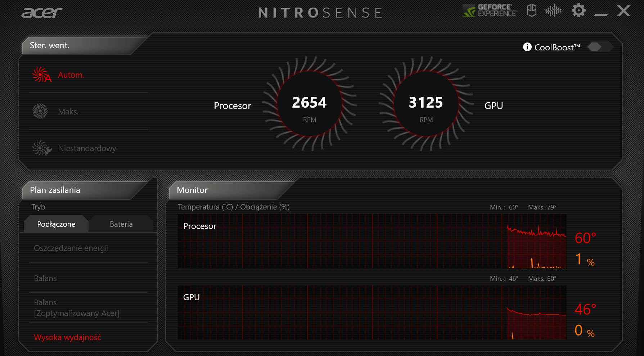Image resolution: width=644 pixels, height=356 pixels.
Task: Click the Procesor fan RPM dial
Action: [309, 104]
